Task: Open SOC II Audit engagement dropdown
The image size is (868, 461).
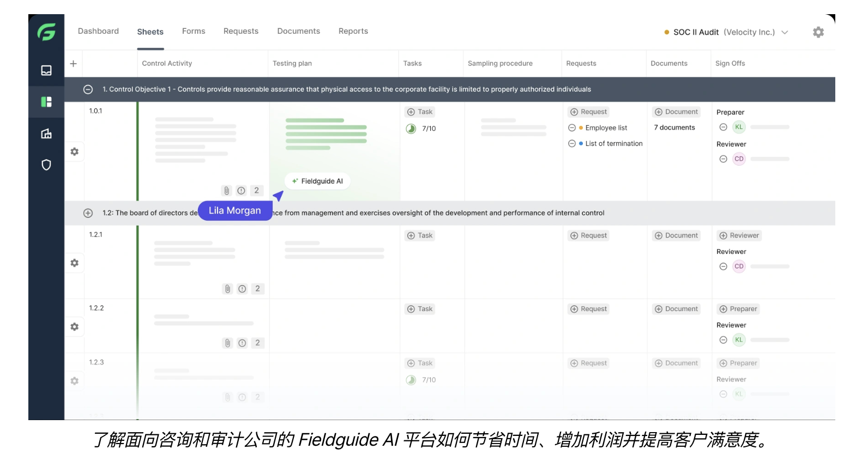Action: 727,32
